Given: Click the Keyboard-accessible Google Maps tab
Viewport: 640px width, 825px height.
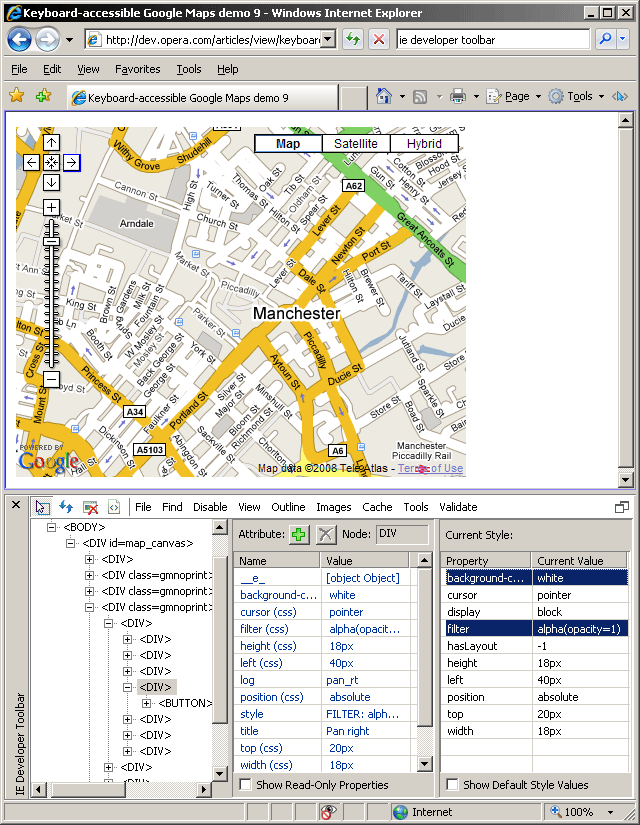Looking at the screenshot, I should pos(203,98).
